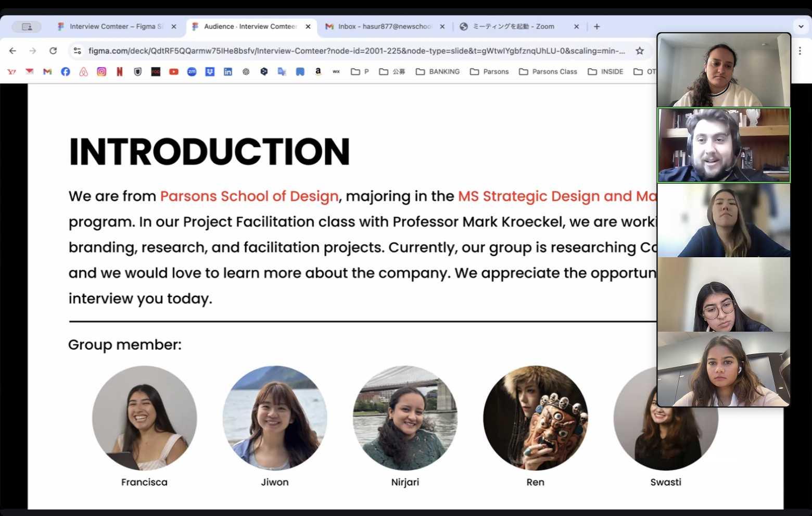
Task: Open the tab search dropdown arrow
Action: tap(801, 27)
